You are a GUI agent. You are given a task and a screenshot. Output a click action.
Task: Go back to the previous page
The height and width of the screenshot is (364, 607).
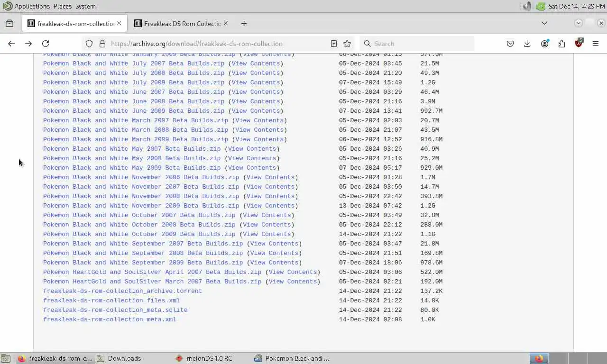tap(11, 44)
